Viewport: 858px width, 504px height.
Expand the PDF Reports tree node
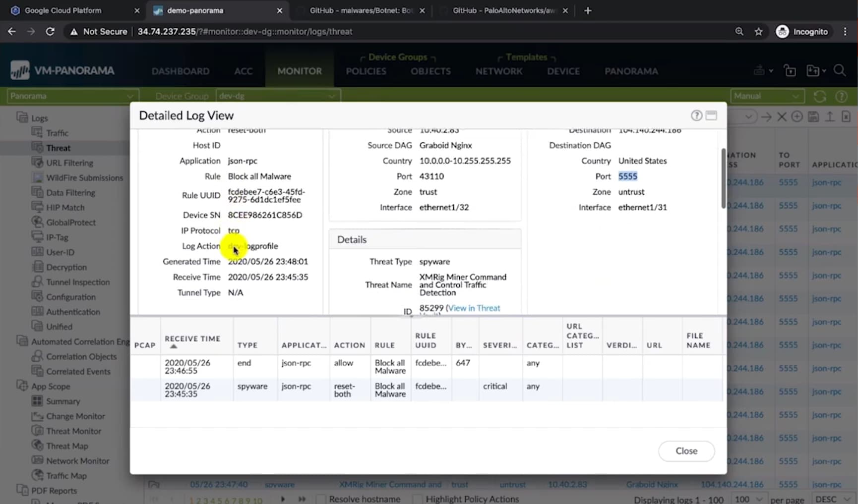(x=22, y=490)
